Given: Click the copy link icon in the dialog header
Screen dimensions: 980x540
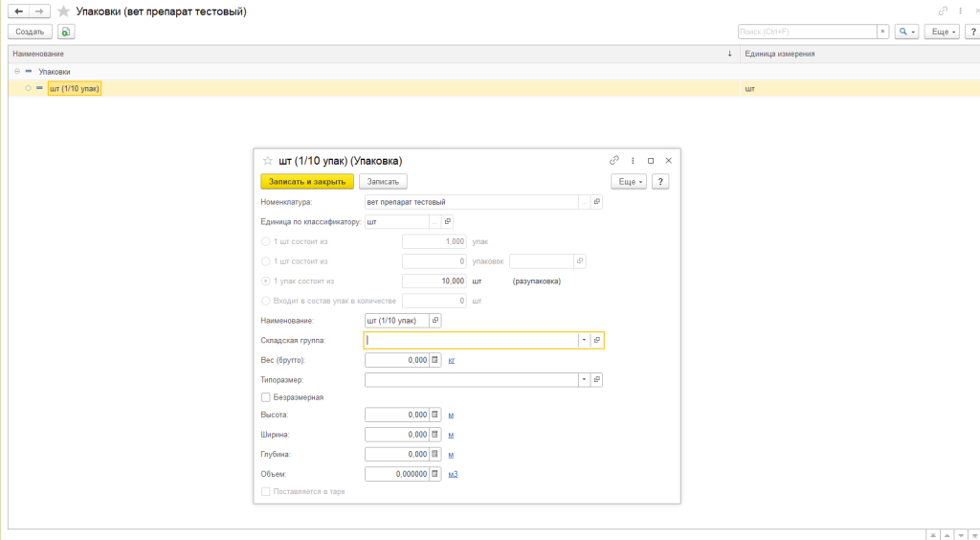Looking at the screenshot, I should click(x=613, y=161).
